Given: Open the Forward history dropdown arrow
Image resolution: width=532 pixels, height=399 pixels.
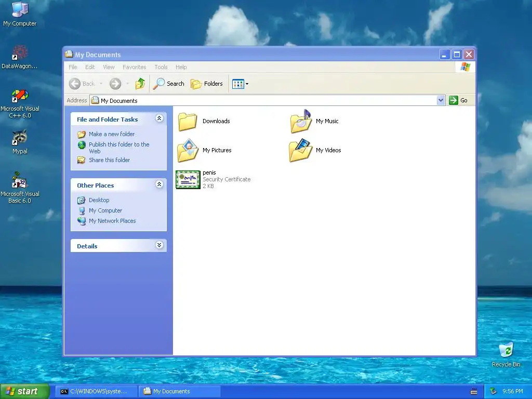Looking at the screenshot, I should [x=128, y=84].
